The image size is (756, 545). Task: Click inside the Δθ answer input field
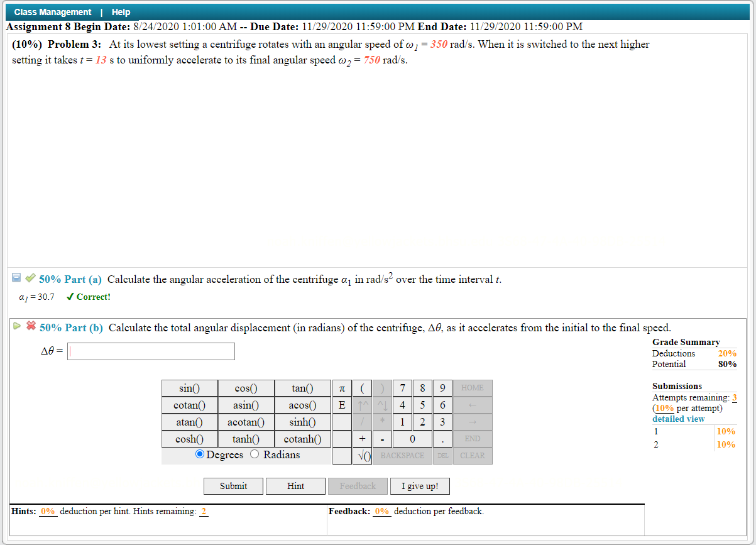pos(151,351)
